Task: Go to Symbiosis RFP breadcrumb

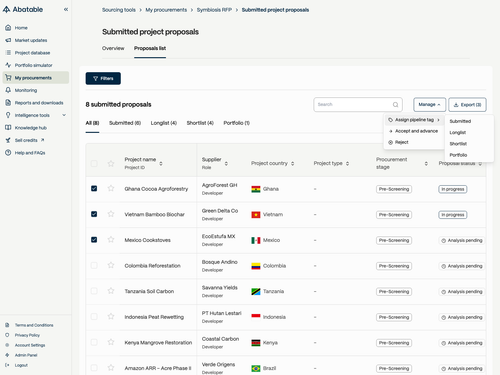Action: click(x=214, y=10)
